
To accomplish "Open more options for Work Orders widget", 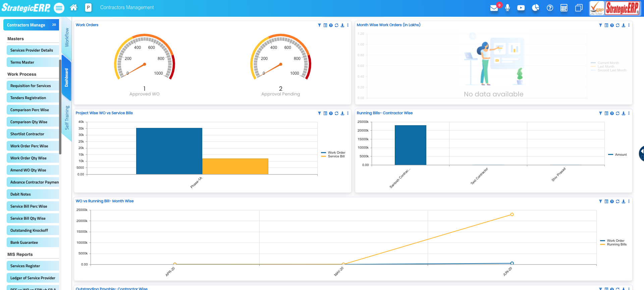I will [x=348, y=25].
